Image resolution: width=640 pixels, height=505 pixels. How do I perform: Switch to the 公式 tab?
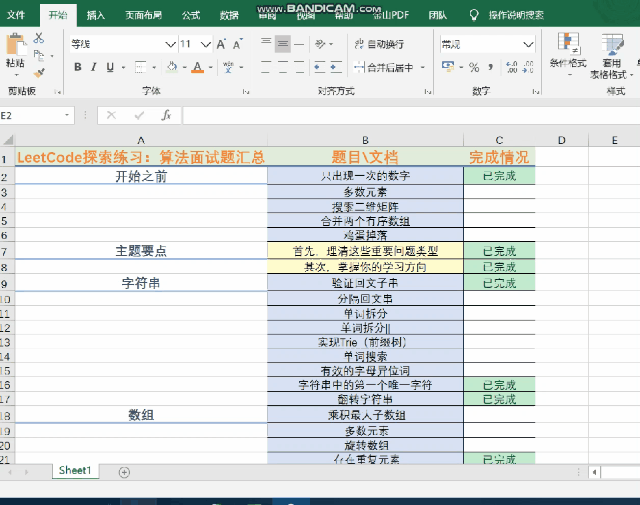pos(191,15)
